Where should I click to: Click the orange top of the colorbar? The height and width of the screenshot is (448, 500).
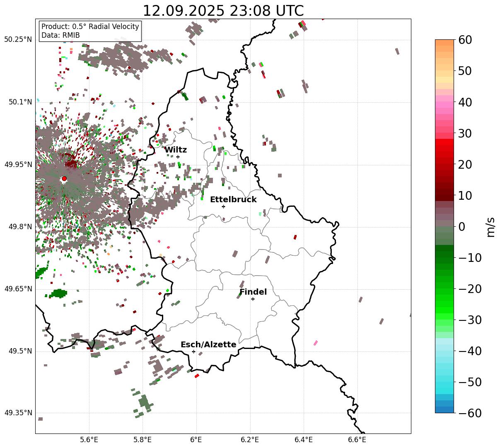click(444, 43)
